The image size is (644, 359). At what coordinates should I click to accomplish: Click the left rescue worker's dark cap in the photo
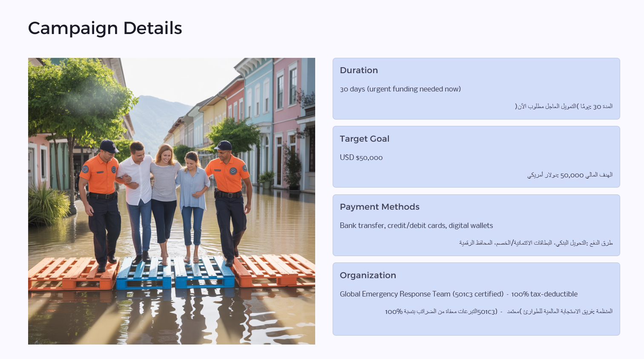pyautogui.click(x=109, y=146)
